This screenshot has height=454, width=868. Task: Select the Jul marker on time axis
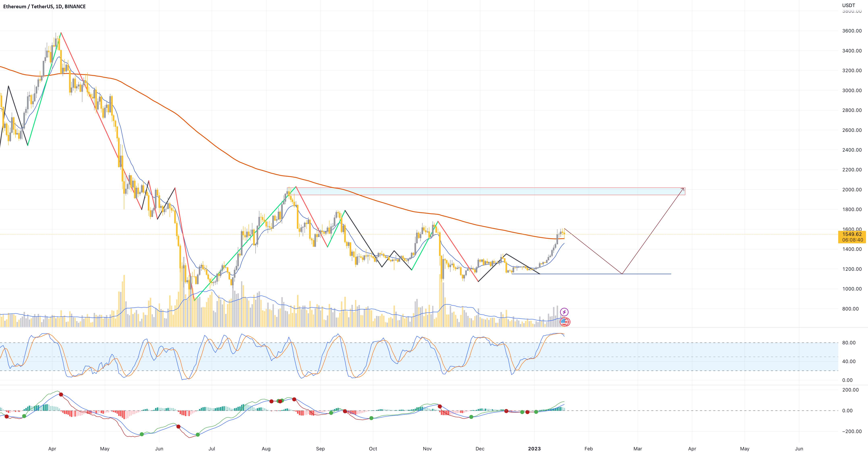click(212, 449)
